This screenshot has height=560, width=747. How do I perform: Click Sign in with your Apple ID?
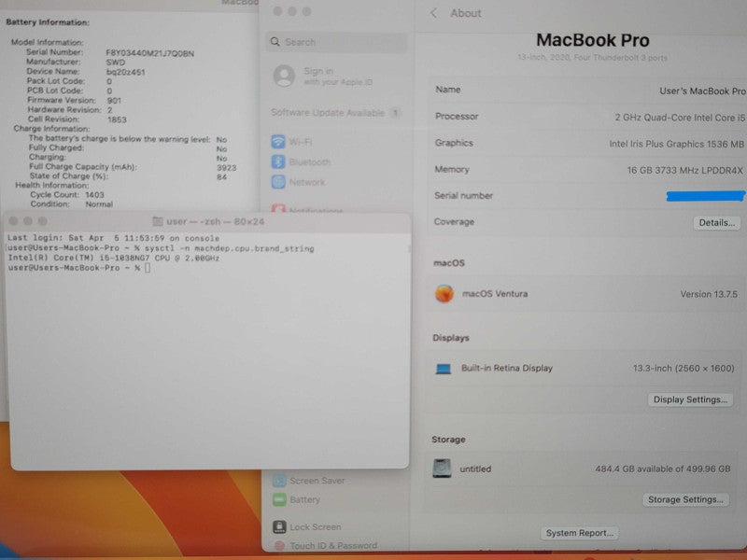click(338, 77)
